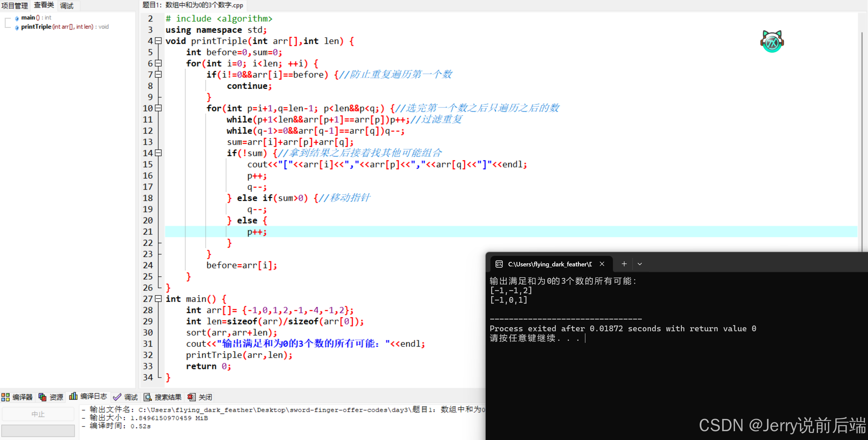Click the compile log chart icon
This screenshot has width=868, height=440.
coord(73,396)
